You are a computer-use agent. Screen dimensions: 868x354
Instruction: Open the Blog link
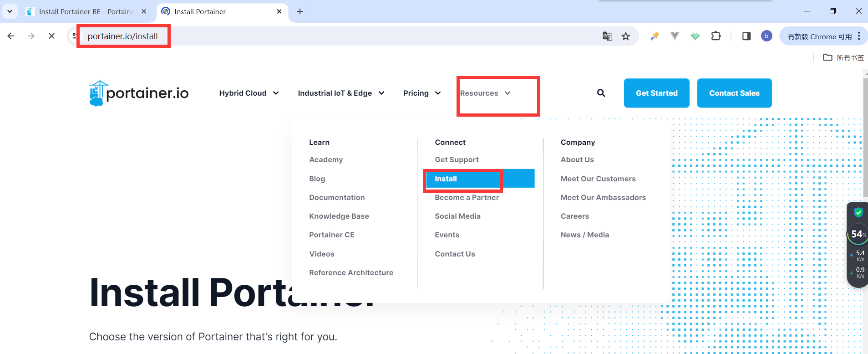[x=317, y=179]
